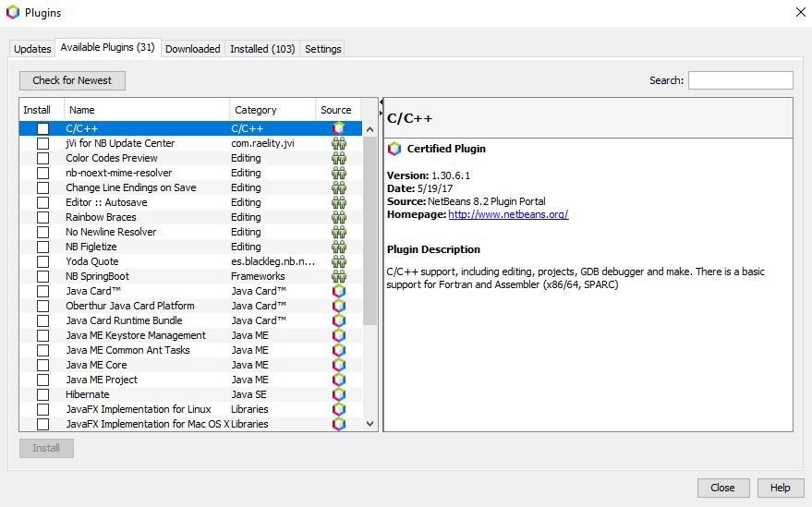Click the community source icon for Editor :: Autosave
The width and height of the screenshot is (812, 507).
[339, 202]
